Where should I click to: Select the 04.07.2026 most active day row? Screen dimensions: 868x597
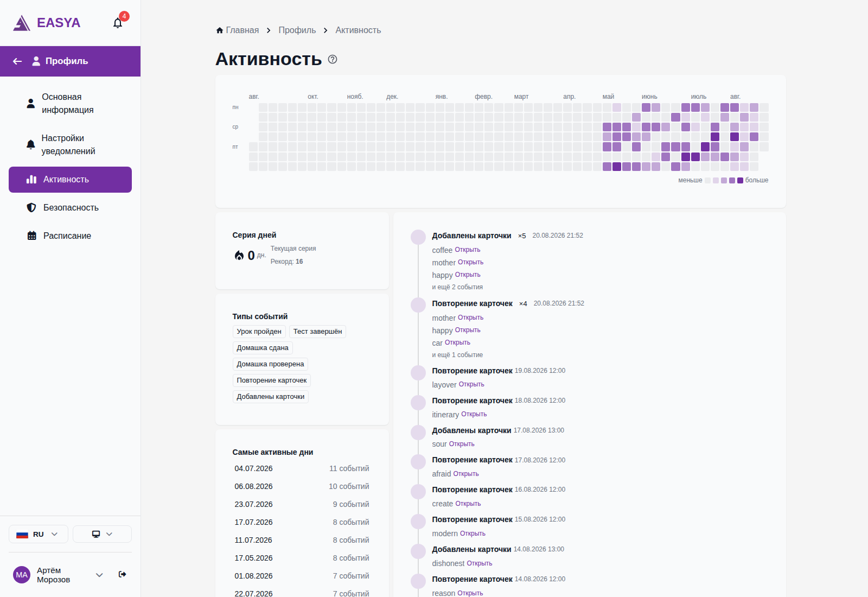point(302,468)
